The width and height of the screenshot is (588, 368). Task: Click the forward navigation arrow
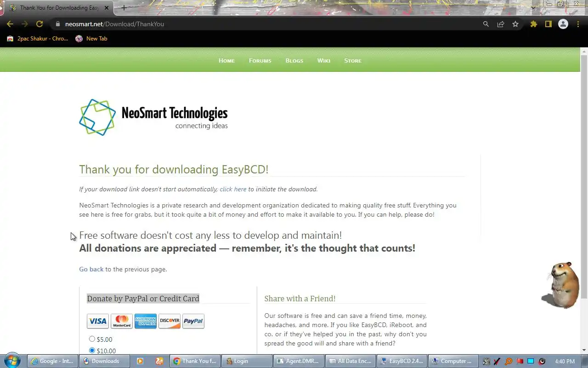(x=25, y=24)
